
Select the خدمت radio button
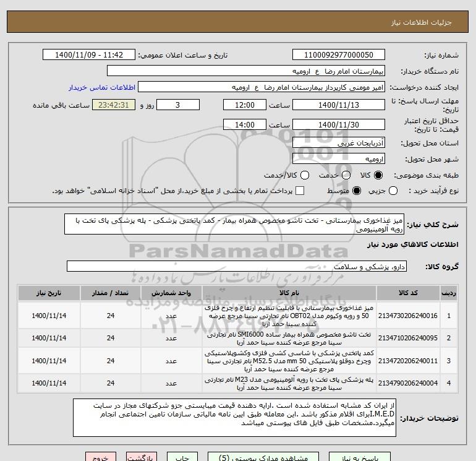click(346, 175)
